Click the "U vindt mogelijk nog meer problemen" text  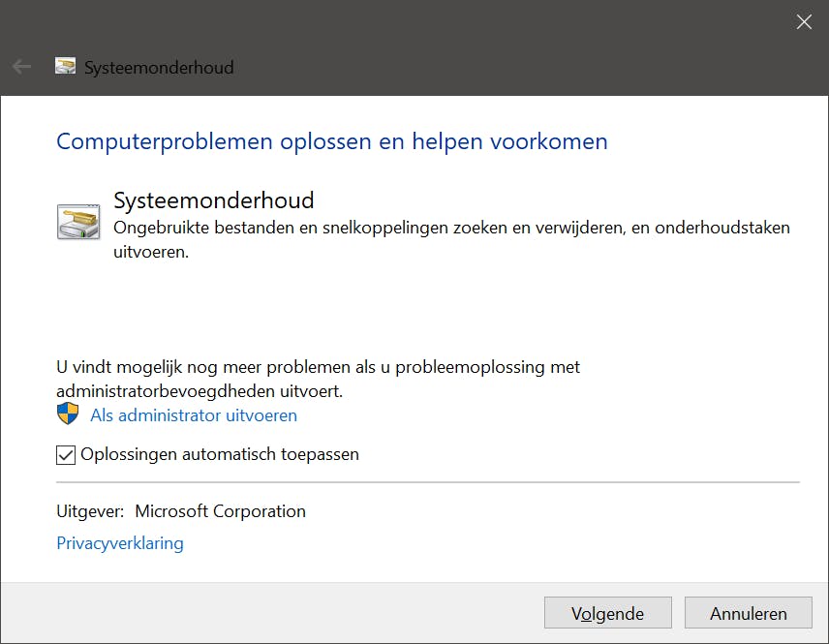(318, 368)
